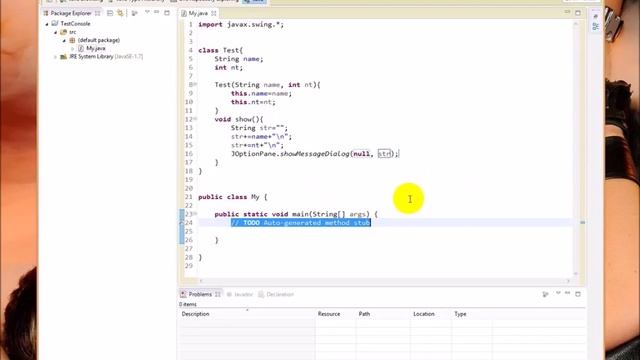The height and width of the screenshot is (360, 640).
Task: Click the editor vertical scrollbar up arrow
Action: (576, 24)
